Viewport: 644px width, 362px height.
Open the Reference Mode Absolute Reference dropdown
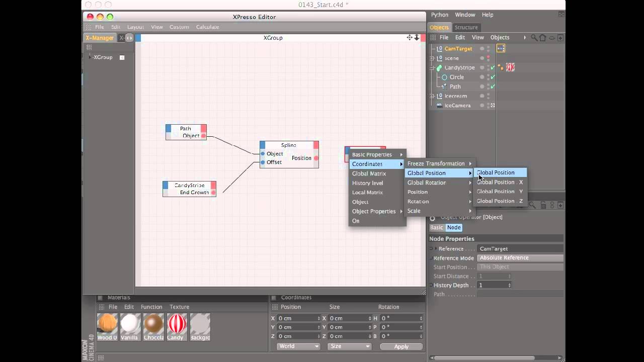(x=520, y=258)
